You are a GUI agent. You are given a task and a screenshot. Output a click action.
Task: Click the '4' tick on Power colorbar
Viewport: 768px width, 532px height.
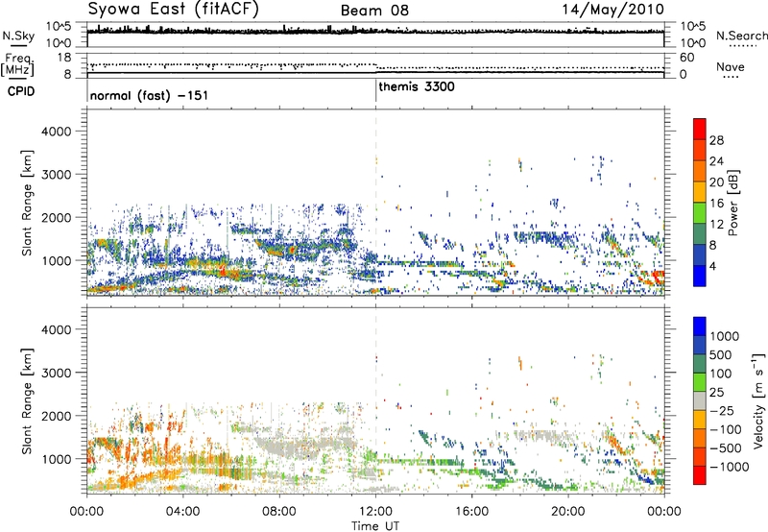click(x=712, y=266)
